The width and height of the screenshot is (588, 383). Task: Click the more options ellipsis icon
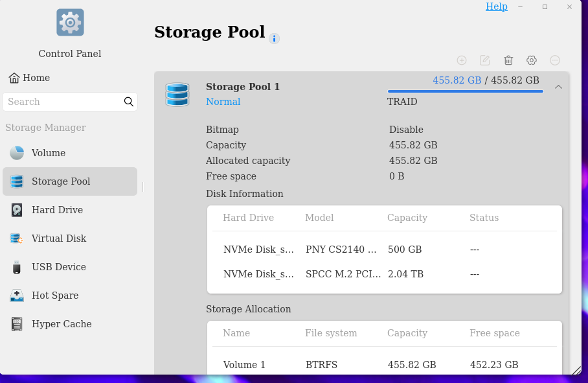(555, 60)
